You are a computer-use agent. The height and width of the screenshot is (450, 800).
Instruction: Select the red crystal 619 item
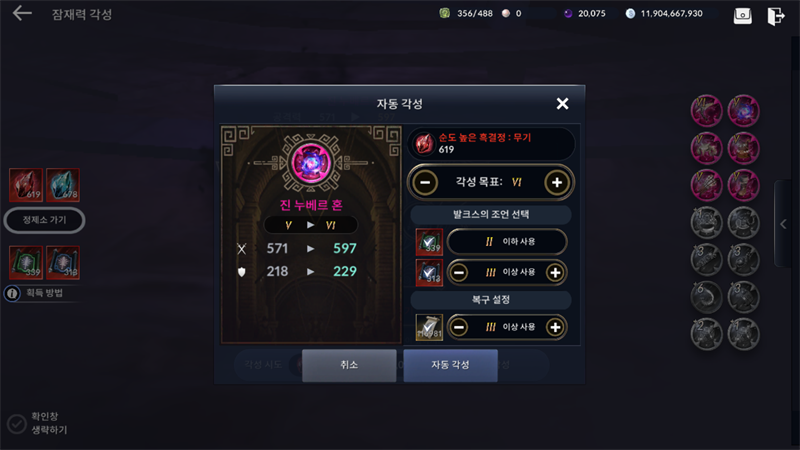pyautogui.click(x=26, y=185)
